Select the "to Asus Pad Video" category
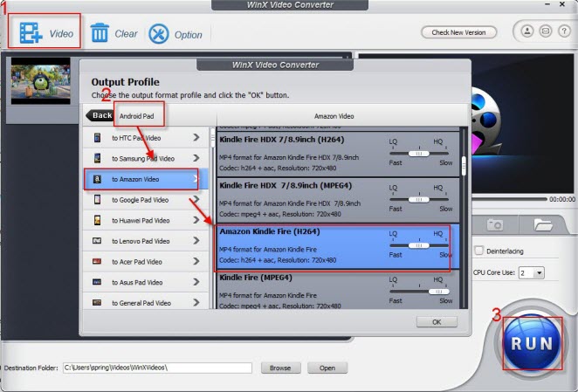 [x=146, y=283]
